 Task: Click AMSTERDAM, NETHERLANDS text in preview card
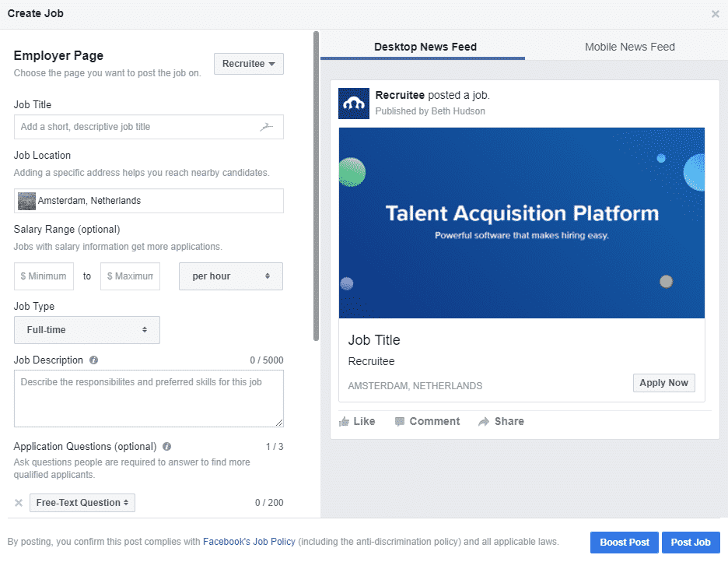[415, 386]
